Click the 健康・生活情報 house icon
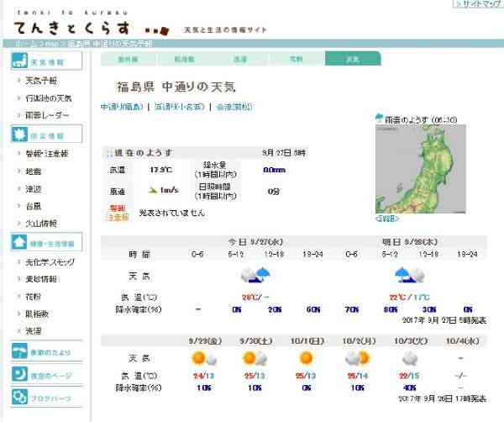This screenshot has width=504, height=422. 19,242
